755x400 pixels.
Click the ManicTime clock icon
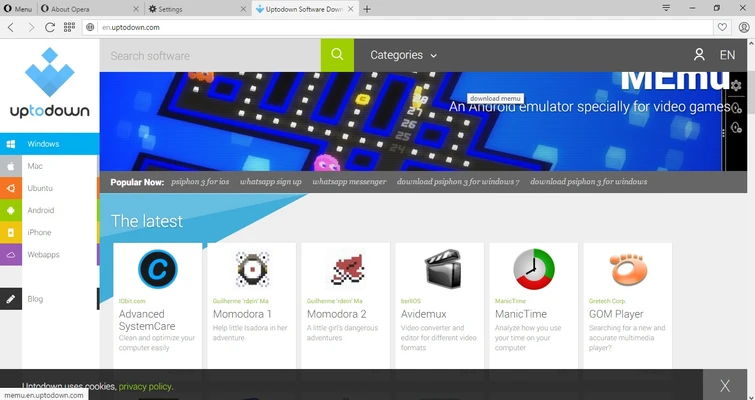tap(534, 269)
